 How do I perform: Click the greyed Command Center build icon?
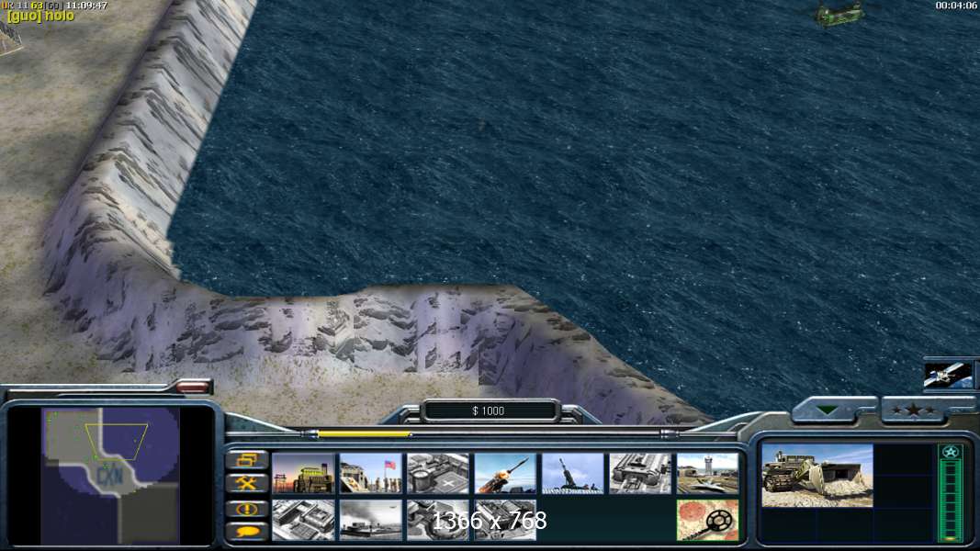(506, 519)
